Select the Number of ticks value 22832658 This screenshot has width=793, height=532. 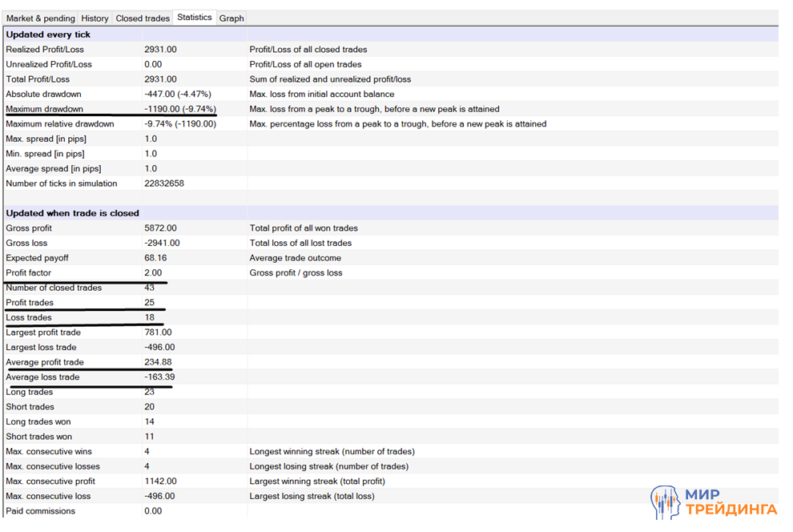coord(164,183)
